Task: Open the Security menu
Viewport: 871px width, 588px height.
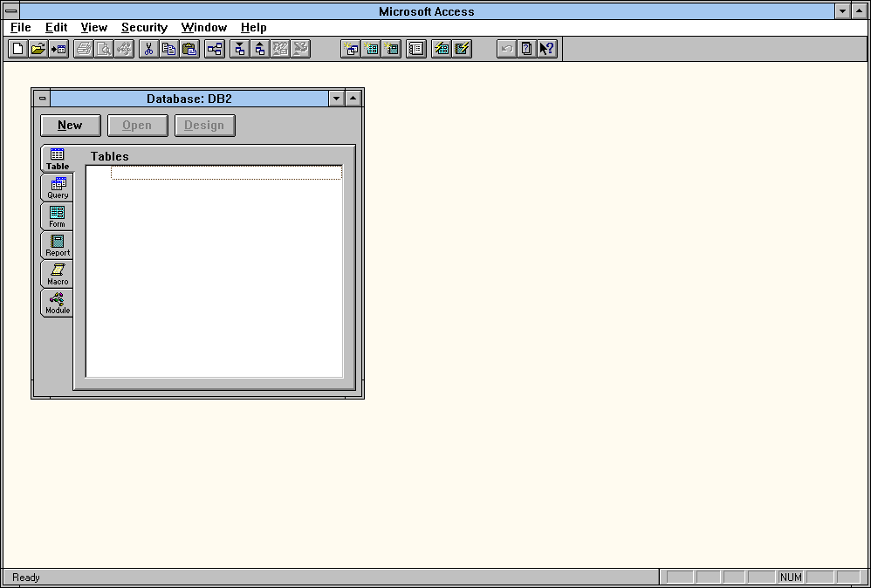Action: [x=144, y=28]
